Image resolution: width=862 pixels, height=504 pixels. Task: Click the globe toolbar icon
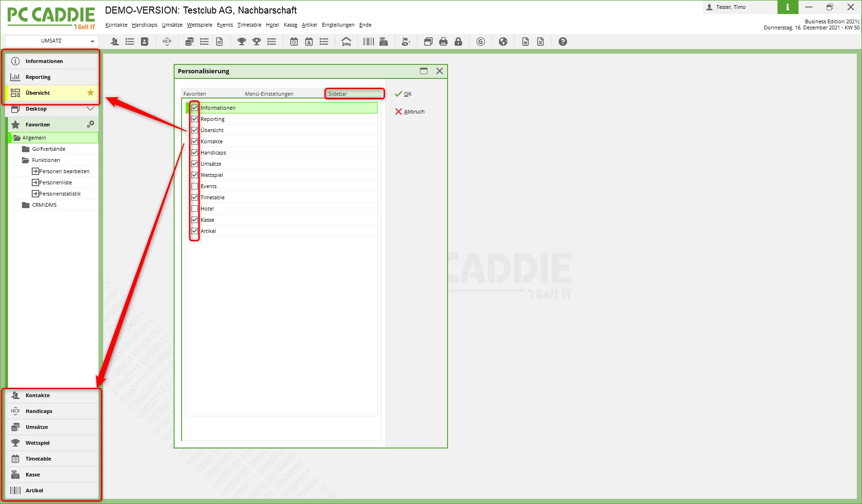coord(503,42)
